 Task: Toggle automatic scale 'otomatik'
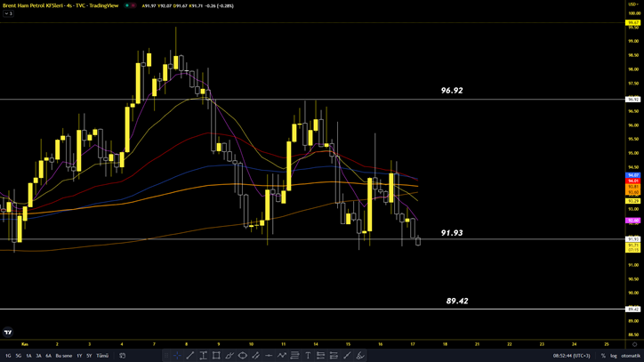630,355
